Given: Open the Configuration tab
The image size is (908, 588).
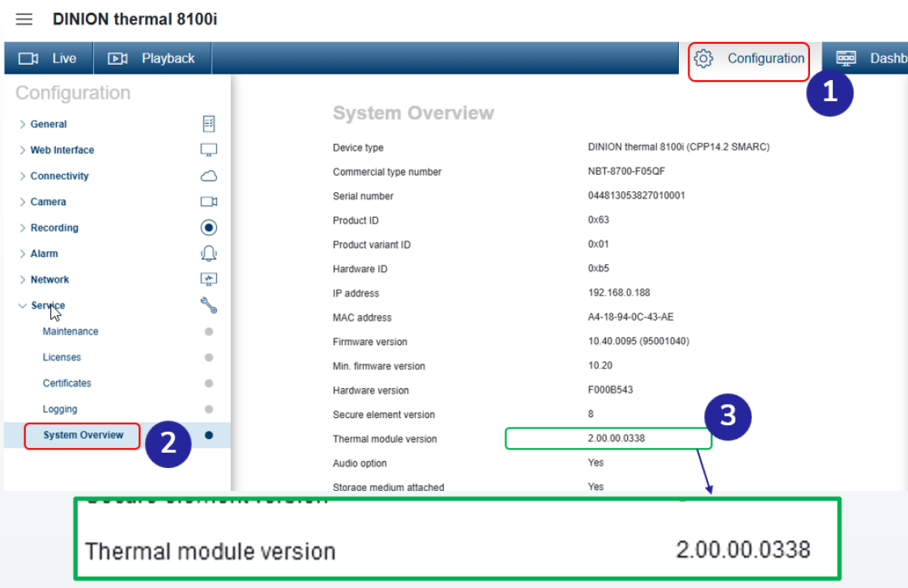Looking at the screenshot, I should click(x=749, y=58).
